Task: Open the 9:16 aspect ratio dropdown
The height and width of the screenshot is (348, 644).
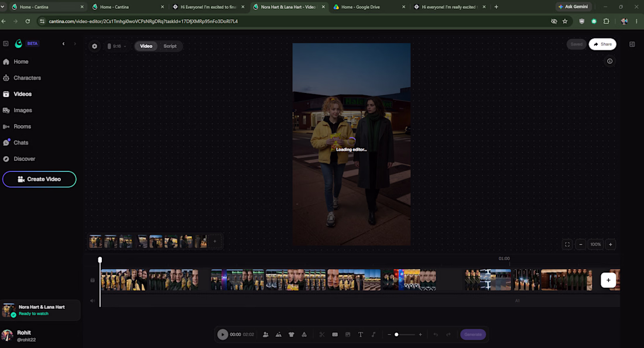Action: click(x=117, y=46)
